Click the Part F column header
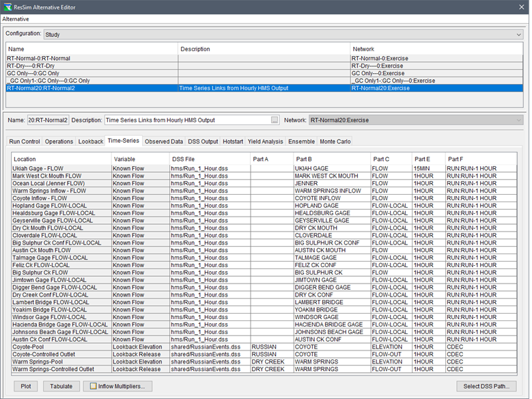Screen dimensions: 532x399 point(481,159)
